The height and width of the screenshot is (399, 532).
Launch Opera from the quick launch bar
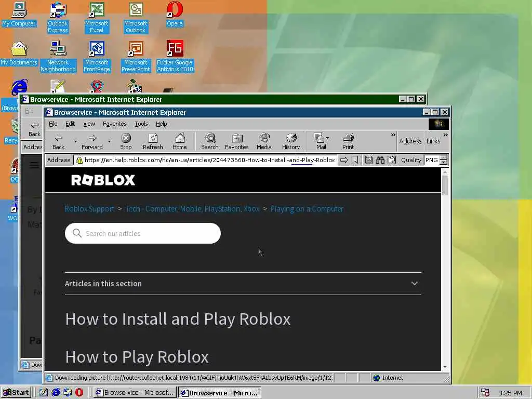tap(79, 392)
